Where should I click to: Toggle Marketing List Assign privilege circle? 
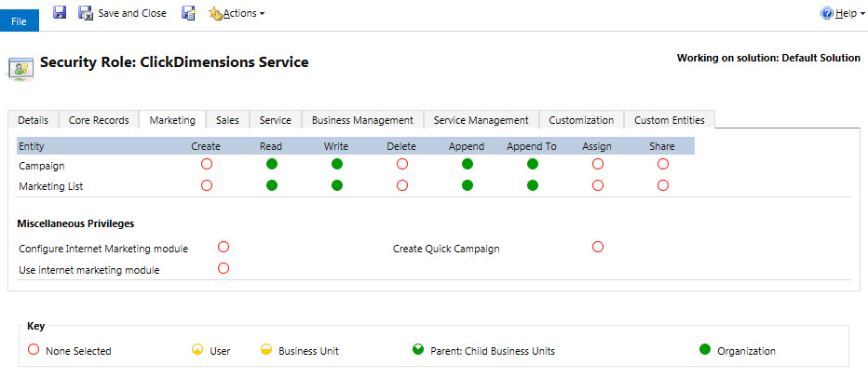tap(598, 185)
